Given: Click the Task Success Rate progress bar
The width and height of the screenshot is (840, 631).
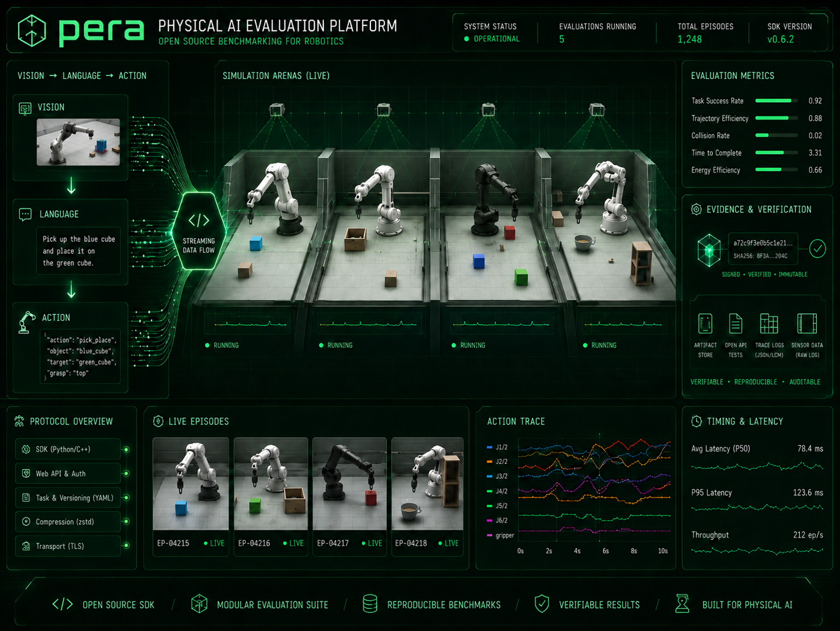Looking at the screenshot, I should (x=777, y=101).
